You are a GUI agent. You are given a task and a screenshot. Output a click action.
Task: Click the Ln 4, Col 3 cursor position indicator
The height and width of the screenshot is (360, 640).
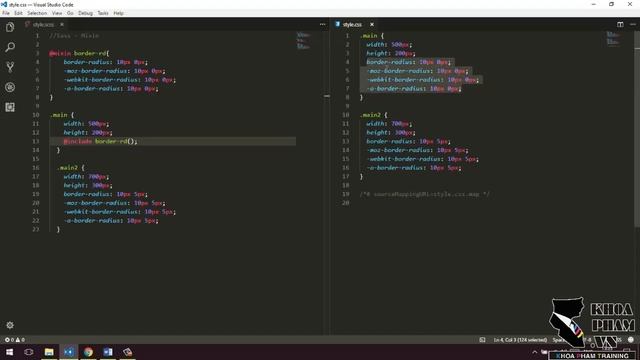click(x=520, y=340)
